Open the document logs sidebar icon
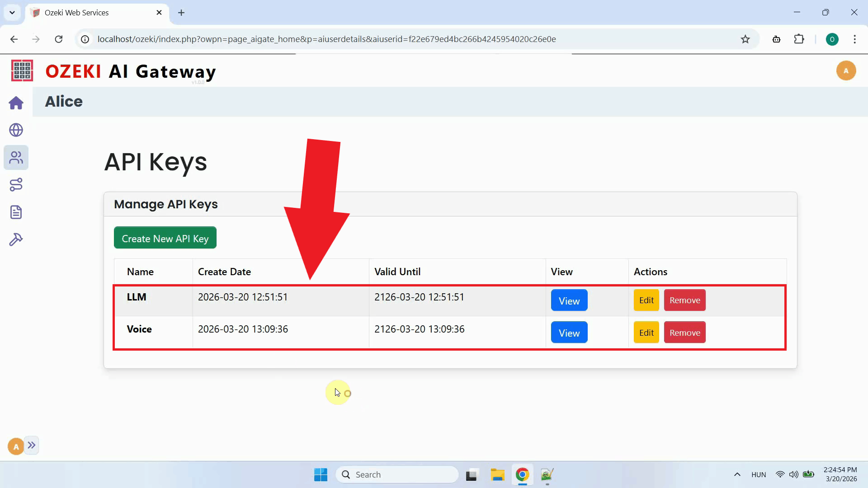This screenshot has width=868, height=488. [16, 212]
